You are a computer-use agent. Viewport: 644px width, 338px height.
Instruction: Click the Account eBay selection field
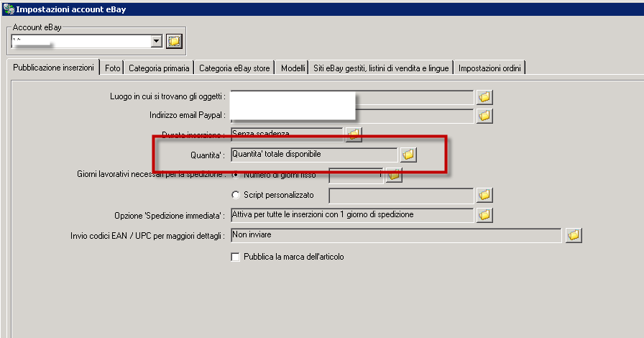[87, 41]
